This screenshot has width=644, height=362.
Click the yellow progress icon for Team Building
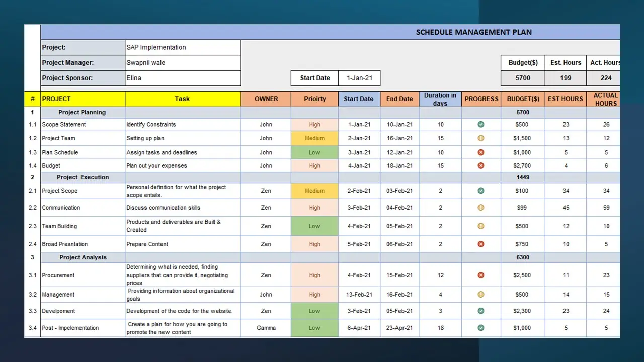pos(481,226)
